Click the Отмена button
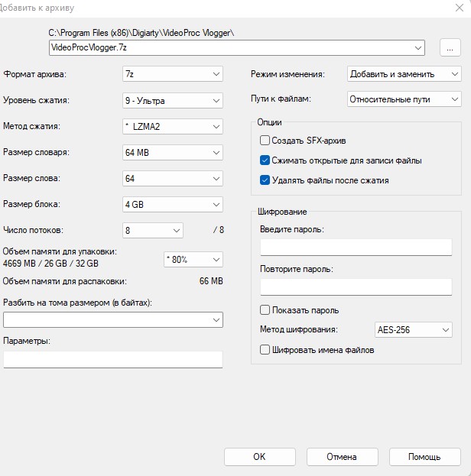 click(342, 457)
